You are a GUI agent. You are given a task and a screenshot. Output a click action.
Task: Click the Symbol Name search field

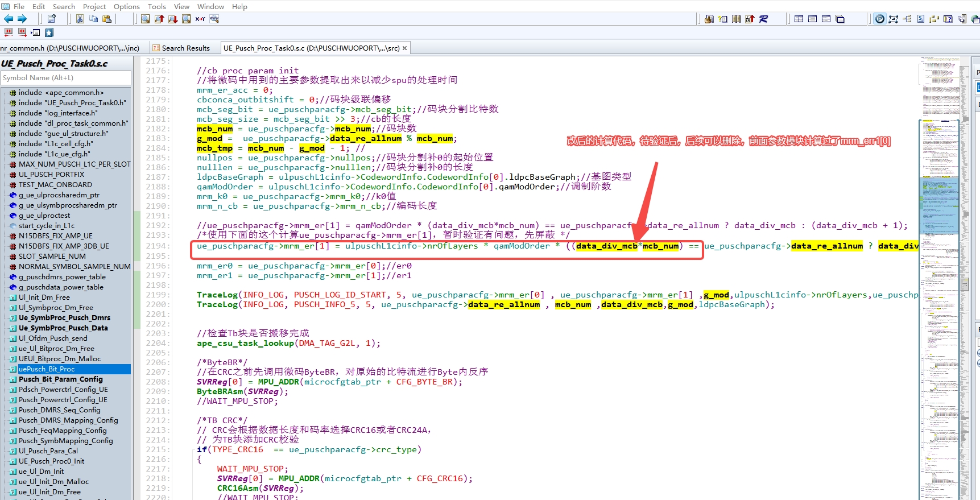[x=66, y=78]
